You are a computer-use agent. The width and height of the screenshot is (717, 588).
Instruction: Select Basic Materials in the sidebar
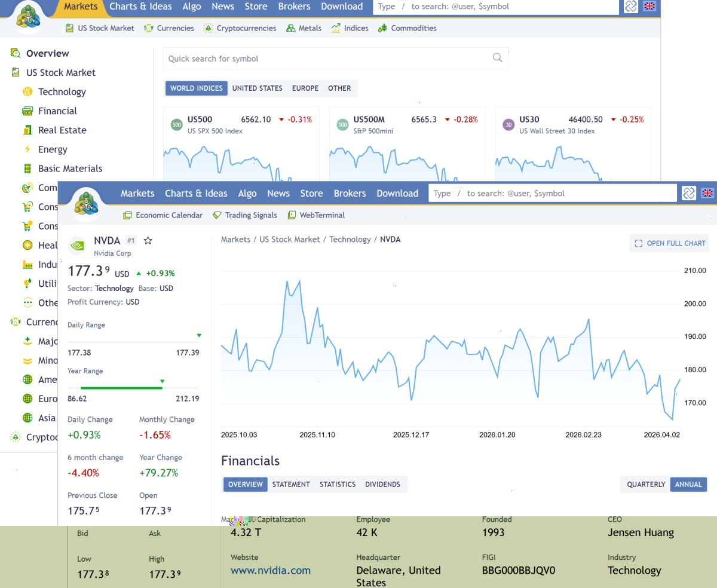(70, 168)
